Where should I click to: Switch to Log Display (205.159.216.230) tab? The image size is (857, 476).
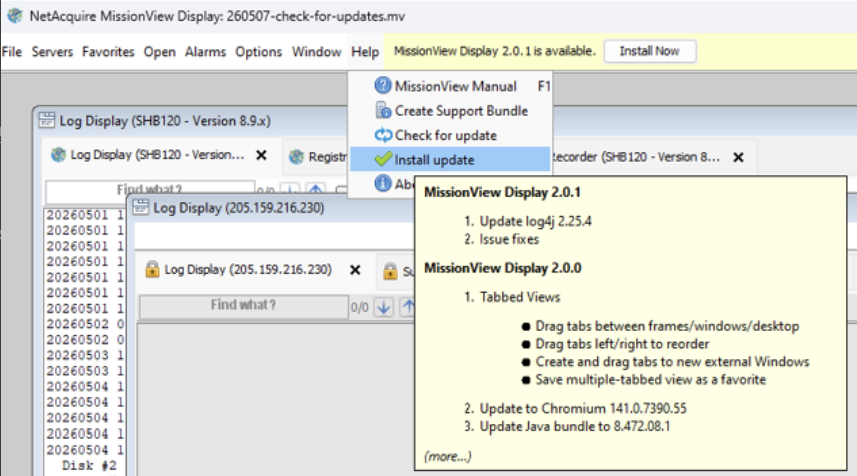[x=248, y=270]
